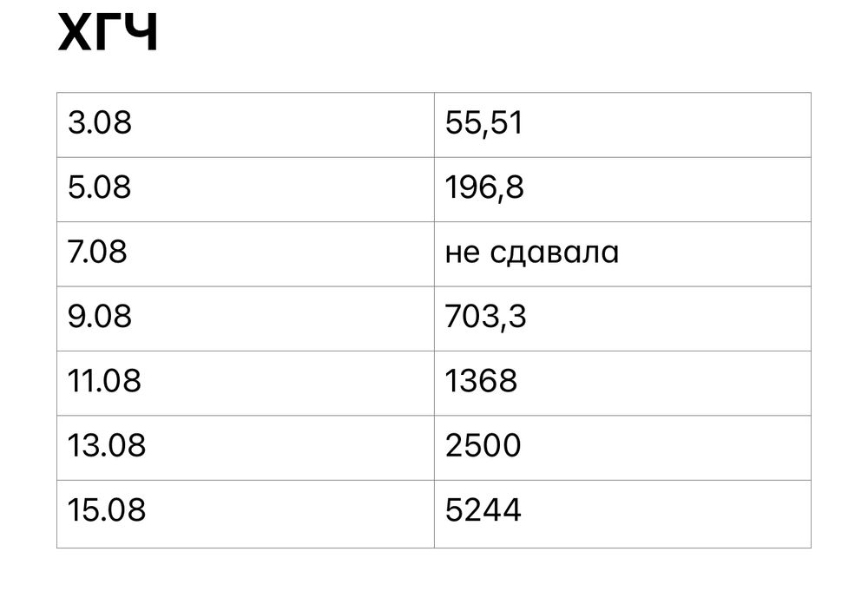Select the 3.08 date cell
This screenshot has width=868, height=591.
click(100, 124)
